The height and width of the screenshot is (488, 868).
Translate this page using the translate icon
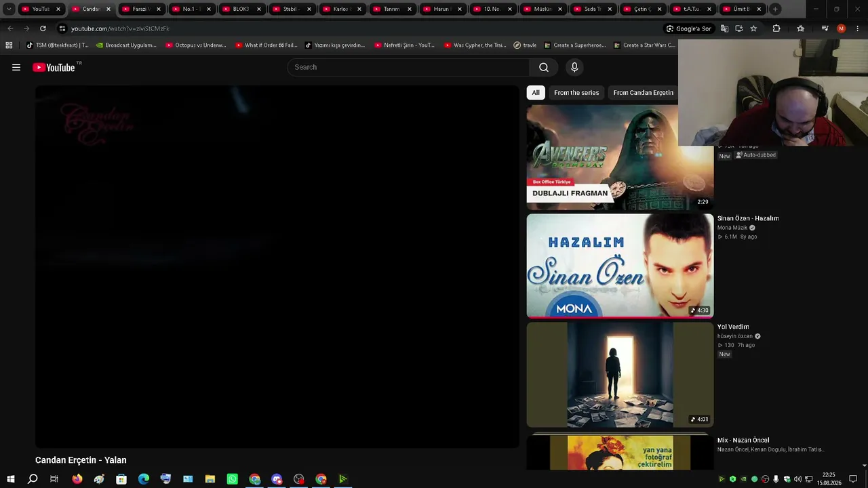click(x=724, y=28)
